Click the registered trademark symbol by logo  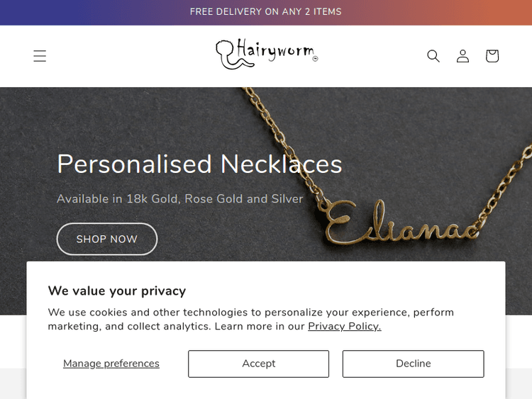pos(315,60)
